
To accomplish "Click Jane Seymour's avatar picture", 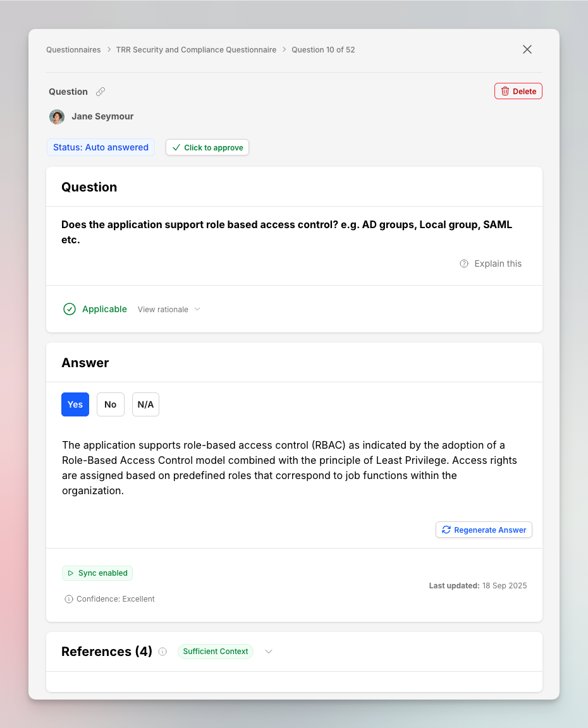I will click(x=57, y=116).
